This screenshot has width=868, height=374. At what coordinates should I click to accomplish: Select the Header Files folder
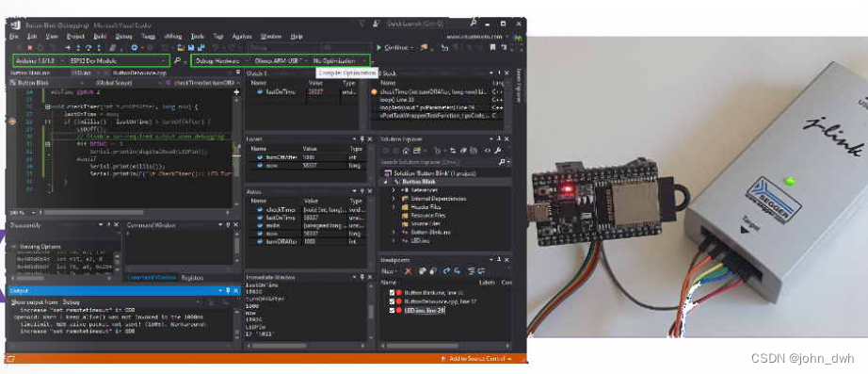coord(426,206)
